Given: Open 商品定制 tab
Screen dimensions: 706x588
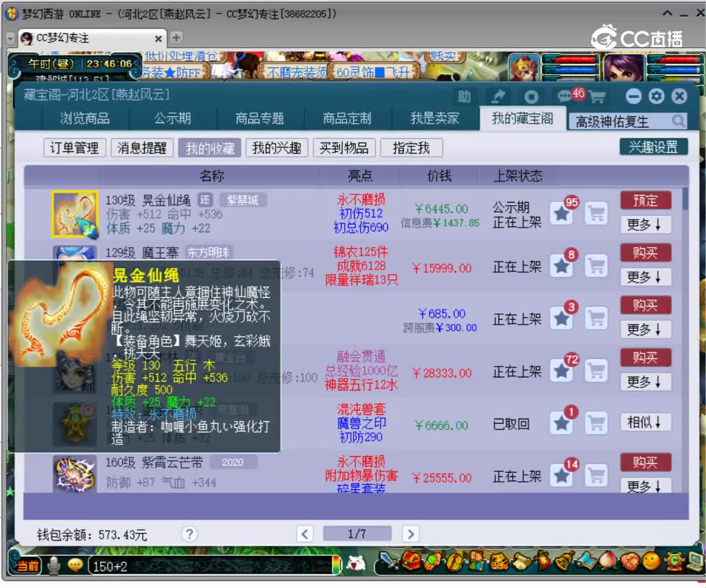Looking at the screenshot, I should [x=347, y=119].
